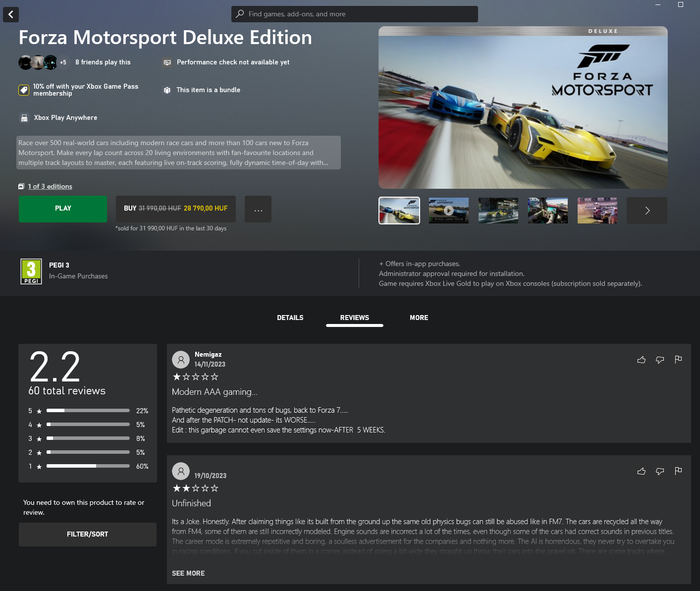Click the 19/10/2023 reviewer avatar
700x591 pixels.
(181, 471)
